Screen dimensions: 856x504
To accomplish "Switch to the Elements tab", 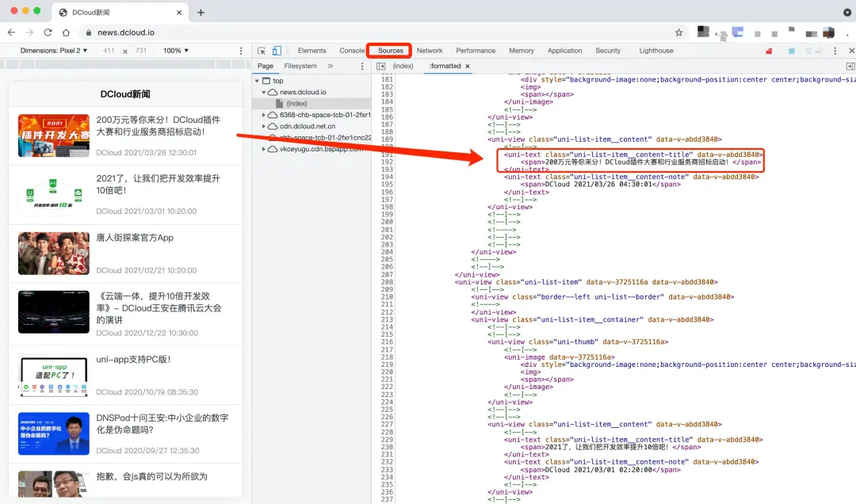I will 311,51.
